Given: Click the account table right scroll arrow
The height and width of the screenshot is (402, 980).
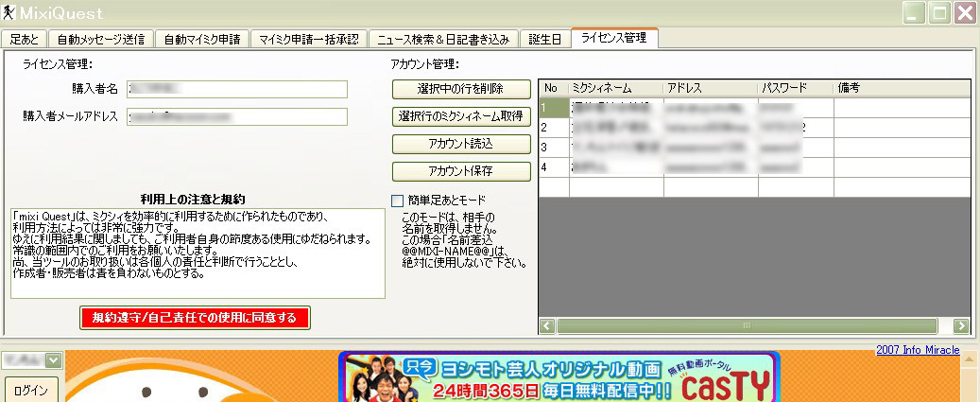Looking at the screenshot, I should (961, 325).
